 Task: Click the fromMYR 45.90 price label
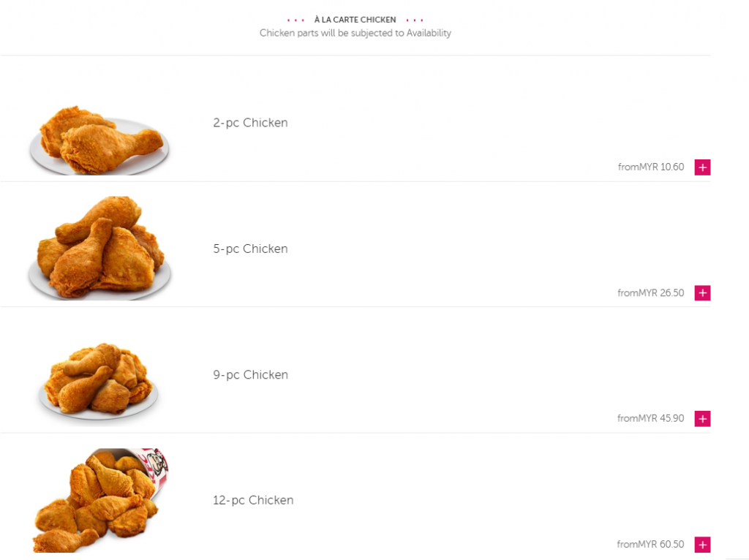(650, 419)
